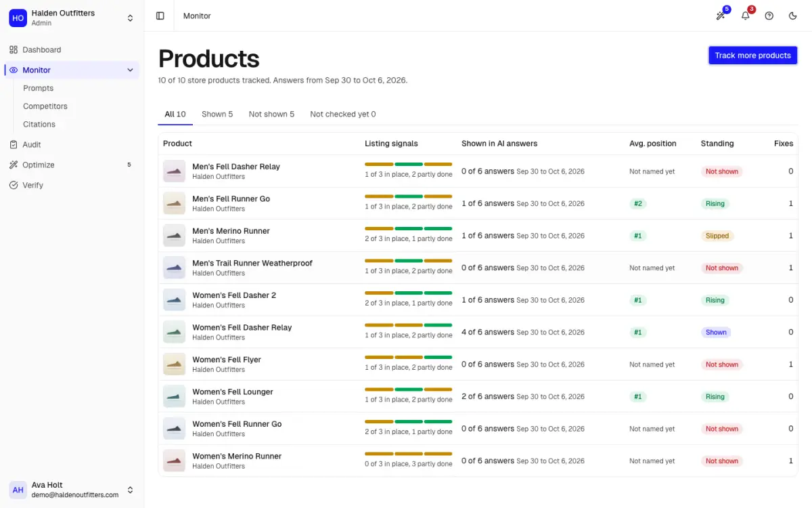
Task: Click the Listing signals column header
Action: pyautogui.click(x=391, y=144)
